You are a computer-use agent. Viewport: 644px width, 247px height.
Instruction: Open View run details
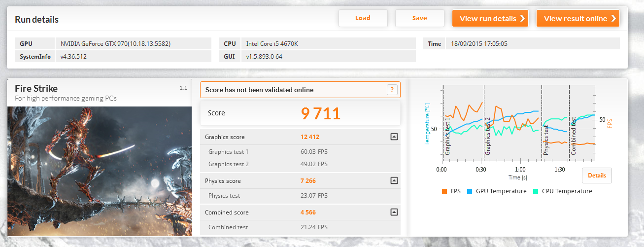[490, 18]
